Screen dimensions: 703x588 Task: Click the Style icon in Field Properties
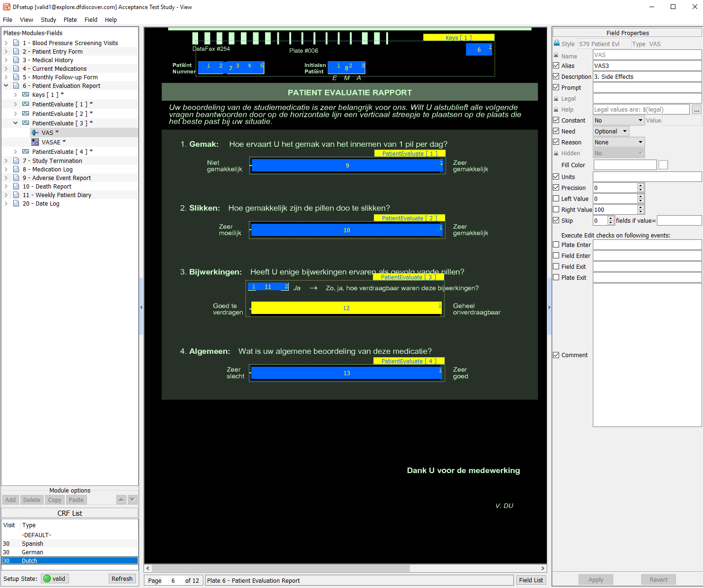pos(557,44)
